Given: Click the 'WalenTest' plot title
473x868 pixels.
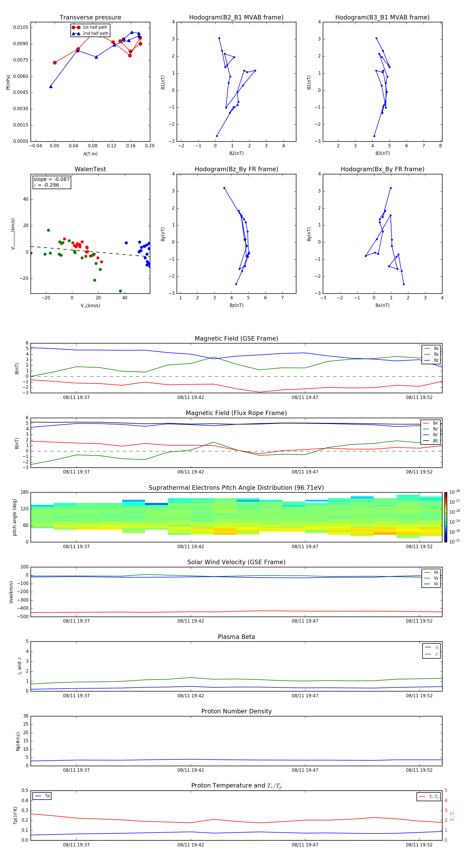Looking at the screenshot, I should point(90,169).
